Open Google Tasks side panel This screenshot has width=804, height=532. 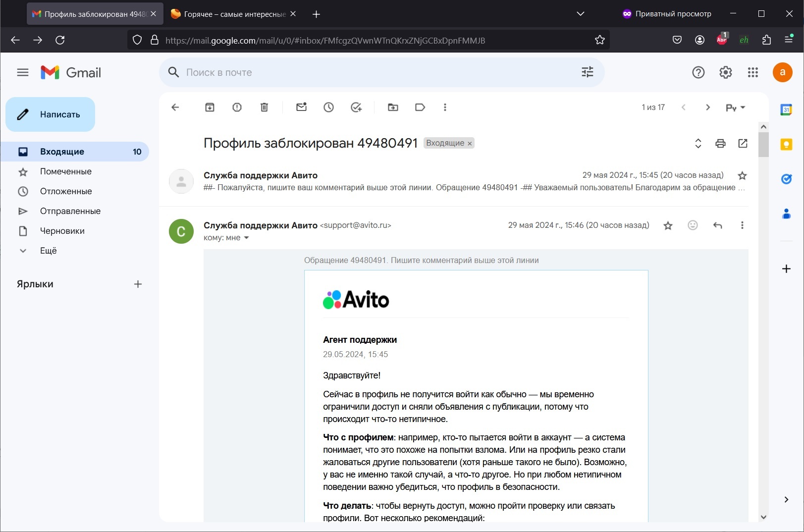(786, 179)
